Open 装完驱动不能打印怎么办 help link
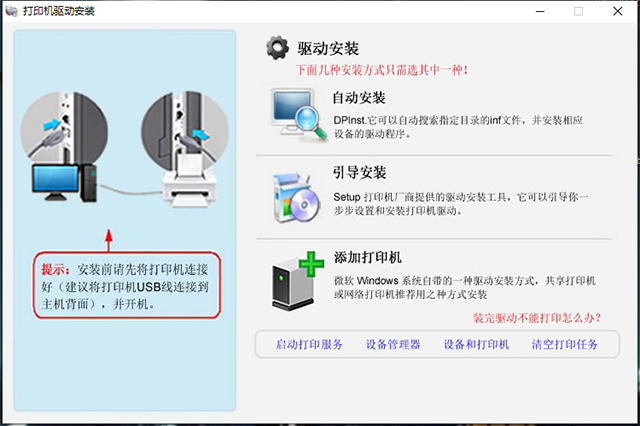Screen dimensions: 640x426 pyautogui.click(x=537, y=317)
